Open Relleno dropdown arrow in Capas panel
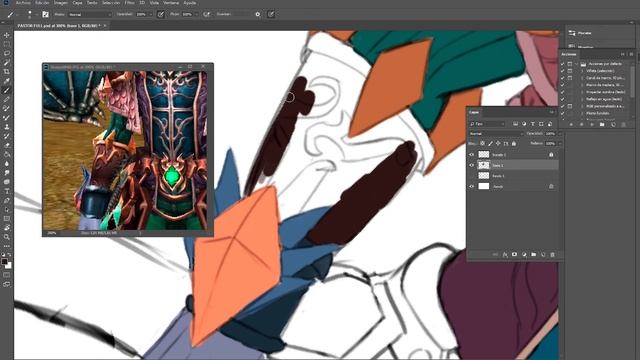The image size is (640, 360). (x=560, y=144)
